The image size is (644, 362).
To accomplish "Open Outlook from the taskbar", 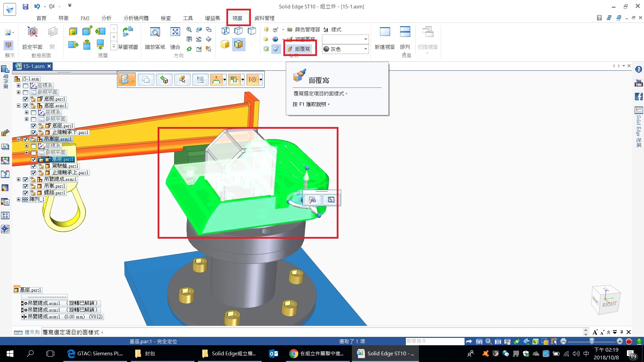I will coord(274,354).
